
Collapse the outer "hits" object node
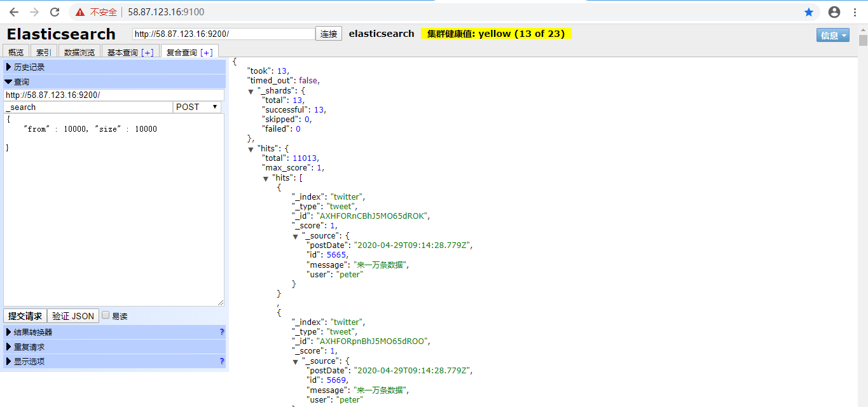point(251,149)
